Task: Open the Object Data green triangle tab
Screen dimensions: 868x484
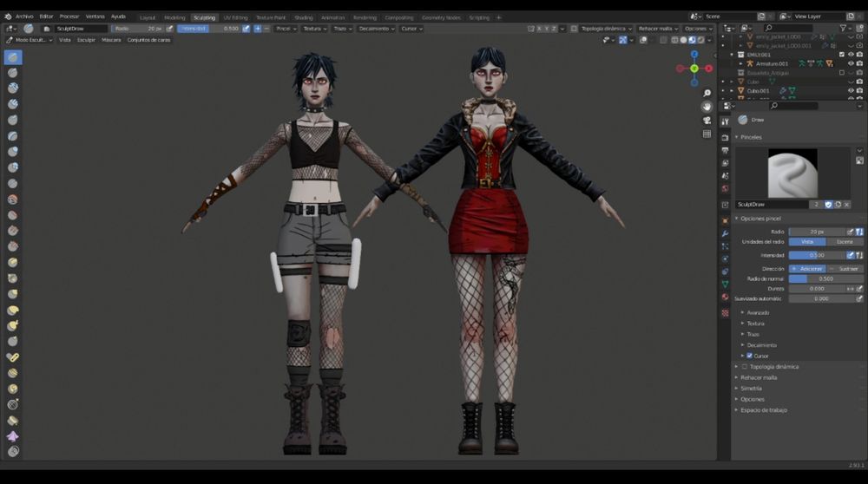Action: coord(725,284)
